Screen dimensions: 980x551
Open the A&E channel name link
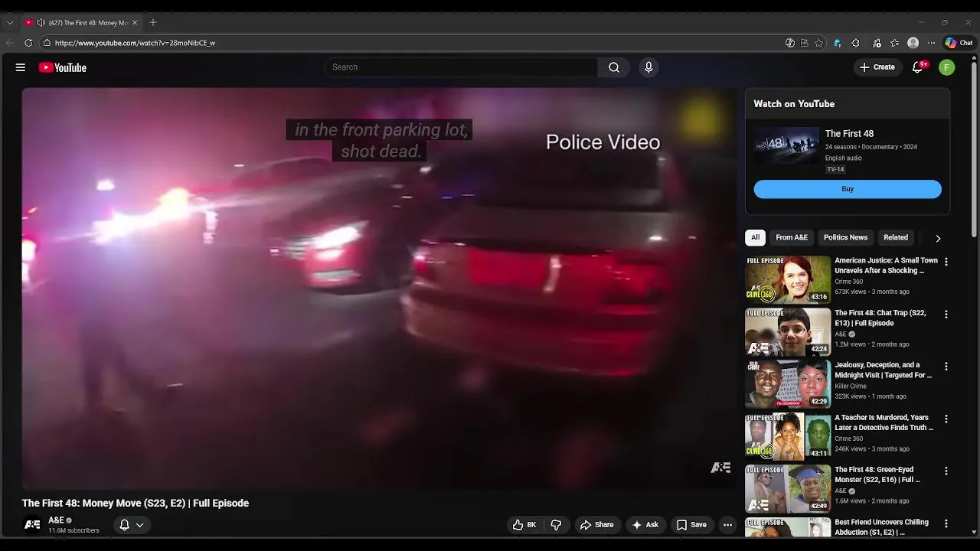pos(56,520)
